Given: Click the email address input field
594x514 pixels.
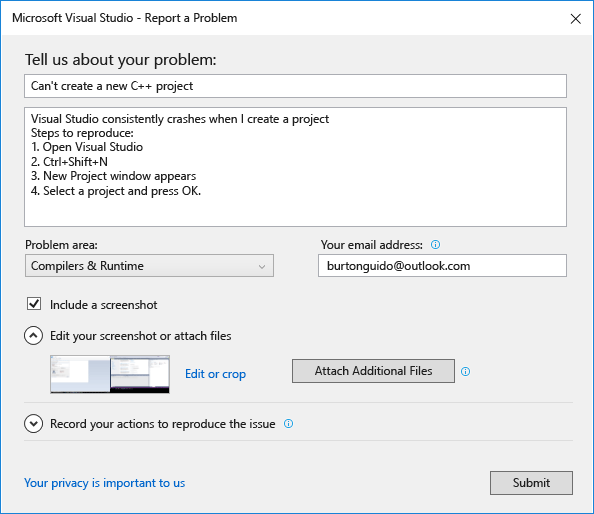Looking at the screenshot, I should pyautogui.click(x=442, y=266).
